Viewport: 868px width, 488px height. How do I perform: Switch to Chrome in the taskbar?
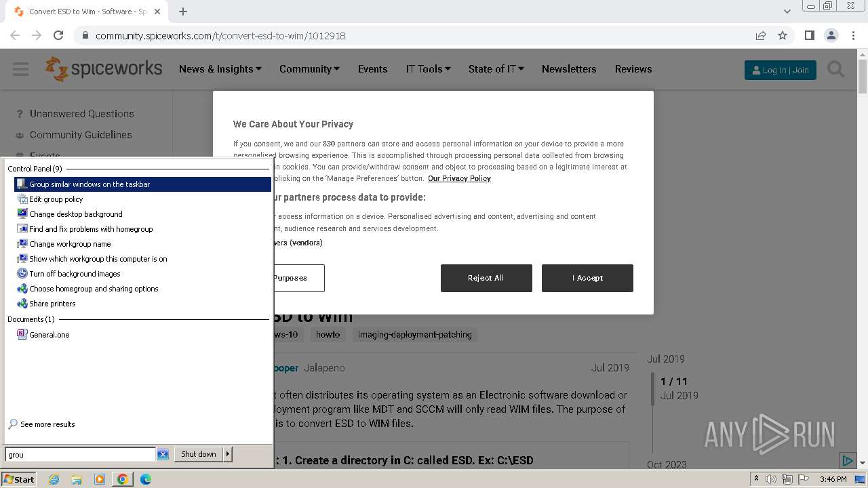pos(123,479)
